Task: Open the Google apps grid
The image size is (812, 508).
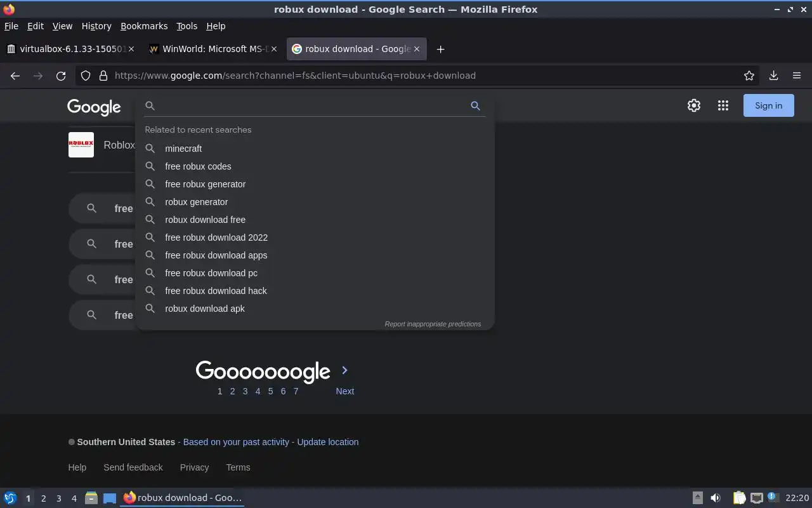Action: point(723,105)
